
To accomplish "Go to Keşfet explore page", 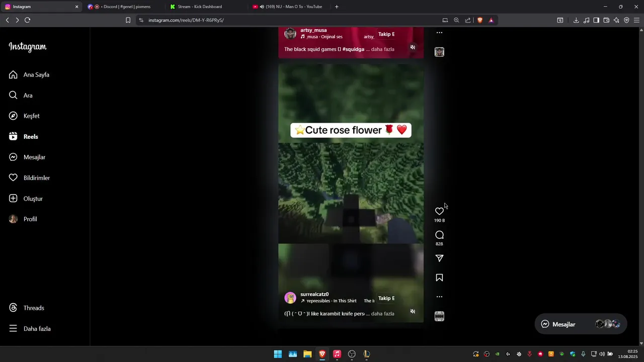I will [x=24, y=116].
